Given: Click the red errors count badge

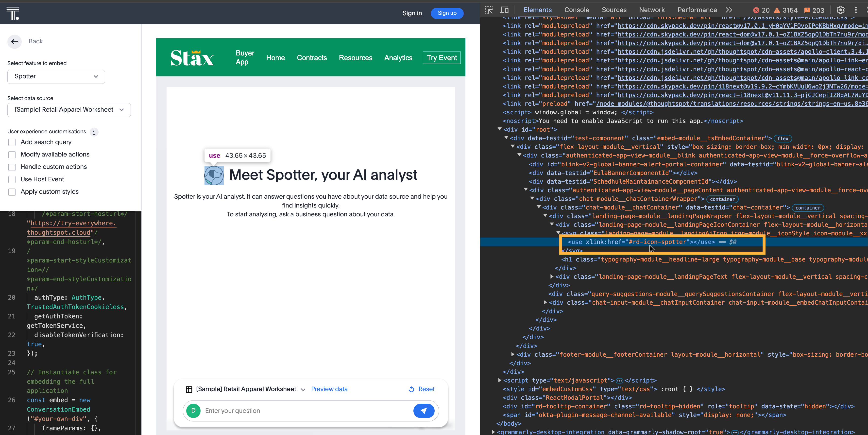Looking at the screenshot, I should point(762,10).
